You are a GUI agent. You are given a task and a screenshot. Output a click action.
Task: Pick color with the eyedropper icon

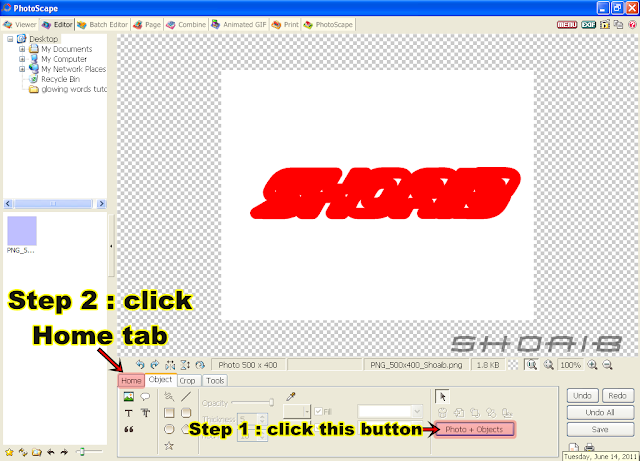291,396
